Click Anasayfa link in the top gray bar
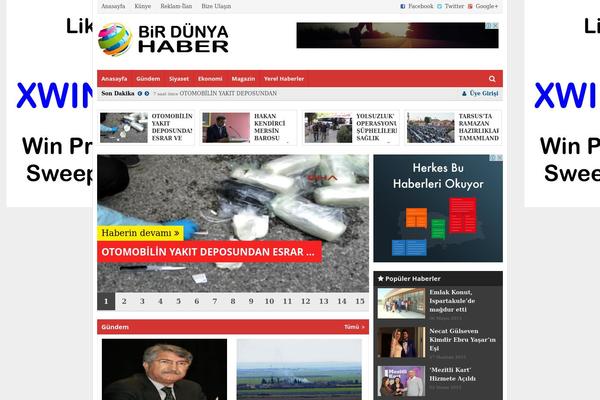600x400 pixels. click(x=113, y=6)
